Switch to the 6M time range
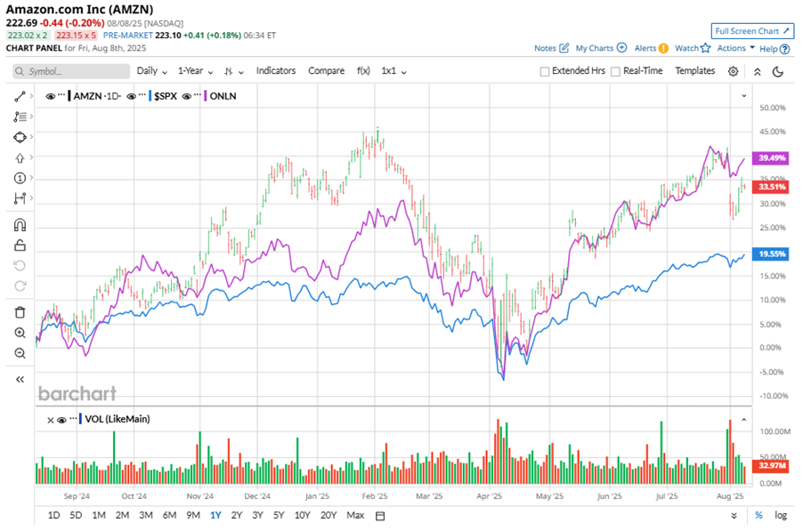The width and height of the screenshot is (803, 532). coord(169,516)
